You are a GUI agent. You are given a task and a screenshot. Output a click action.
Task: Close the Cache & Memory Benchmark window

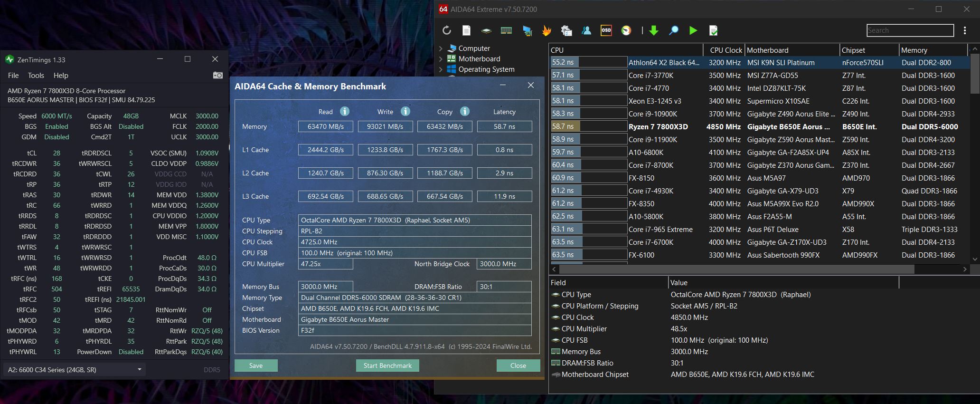(531, 85)
